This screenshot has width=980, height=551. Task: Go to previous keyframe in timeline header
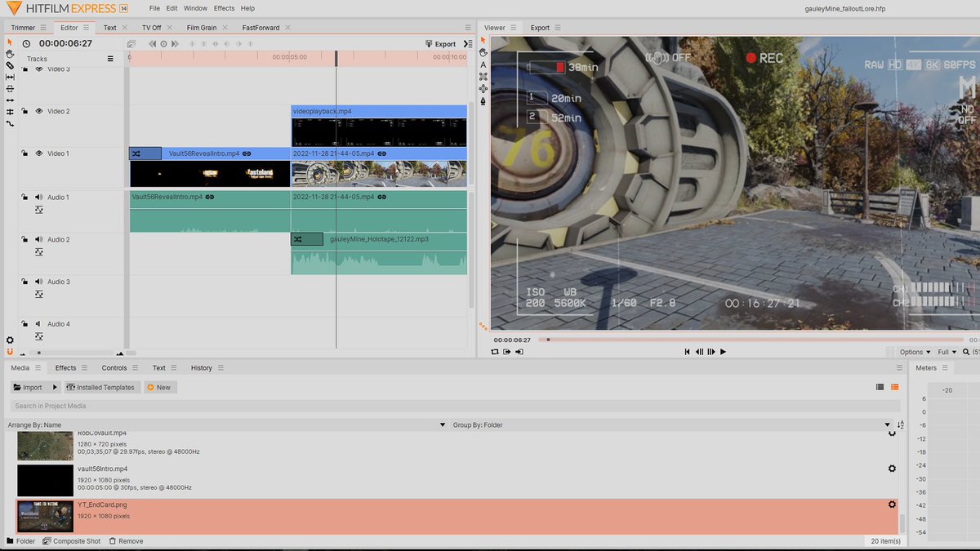click(152, 44)
